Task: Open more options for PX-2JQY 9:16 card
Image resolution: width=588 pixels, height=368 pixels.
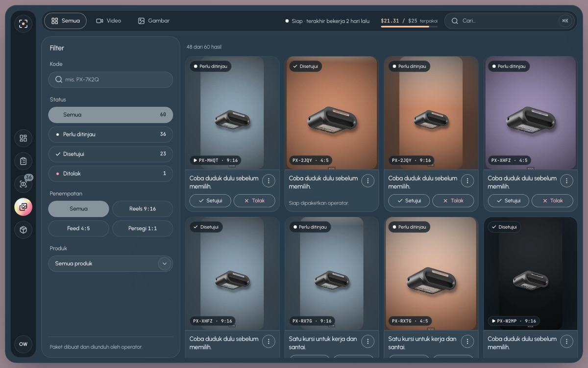Action: click(467, 181)
